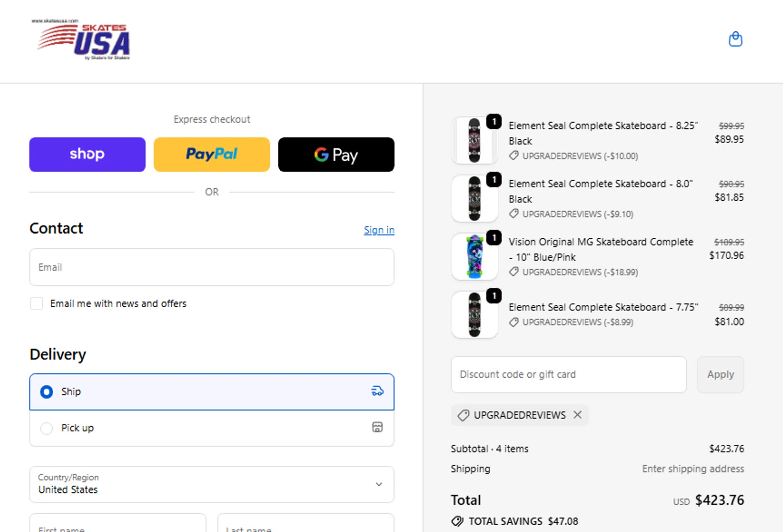783x532 pixels.
Task: Click the Contact section heading
Action: (x=56, y=228)
